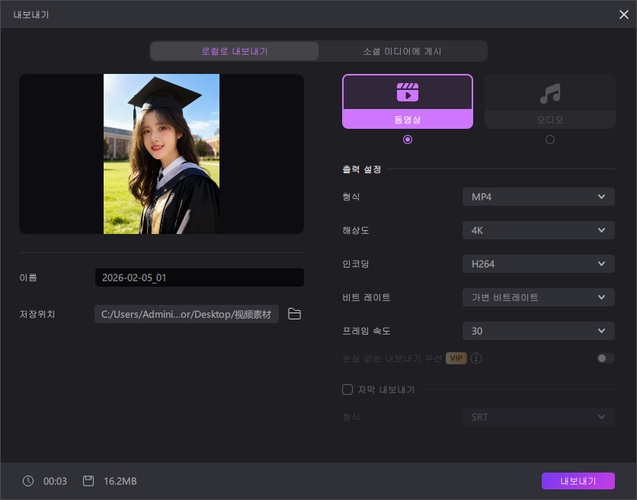Click the 이름 field with 2026-02-05_01
The width and height of the screenshot is (637, 500).
[199, 277]
